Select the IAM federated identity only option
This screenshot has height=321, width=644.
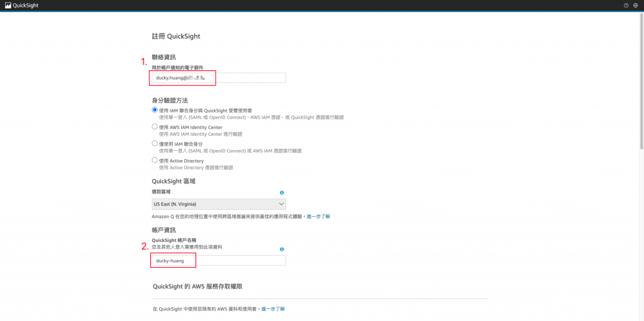click(155, 144)
